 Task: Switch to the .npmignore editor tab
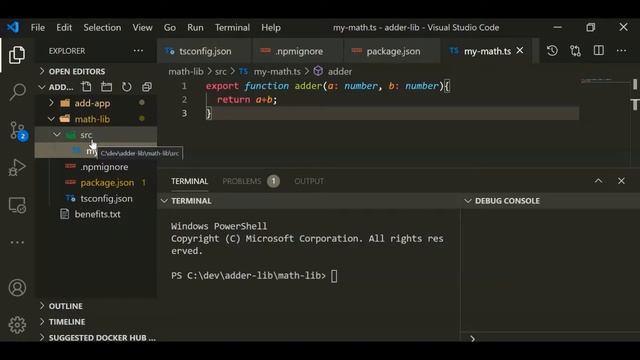[x=298, y=51]
